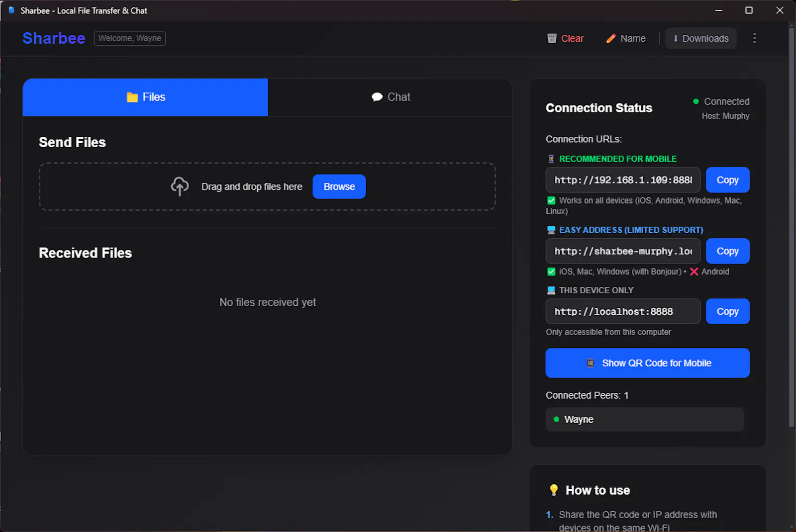Click the green dot beside Wayne peer
The height and width of the screenshot is (532, 796).
pyautogui.click(x=556, y=420)
